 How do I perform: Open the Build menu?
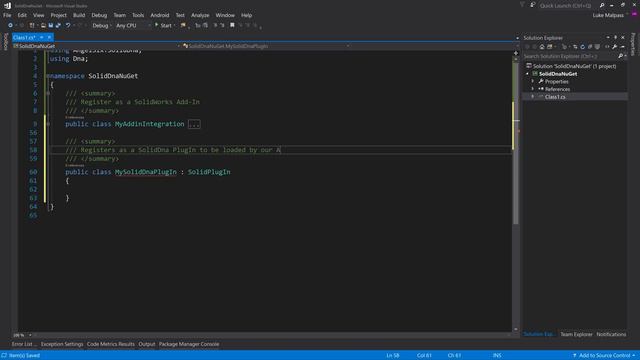coord(79,15)
